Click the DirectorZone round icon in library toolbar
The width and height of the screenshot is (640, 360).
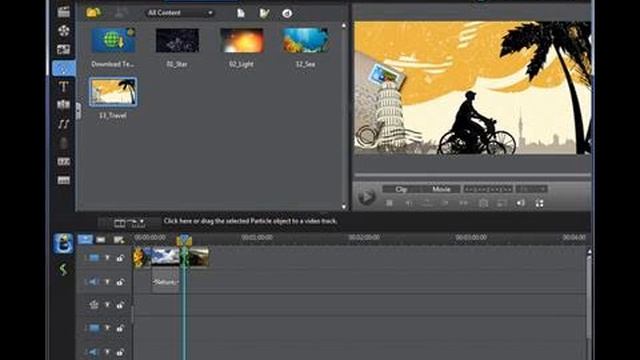287,13
